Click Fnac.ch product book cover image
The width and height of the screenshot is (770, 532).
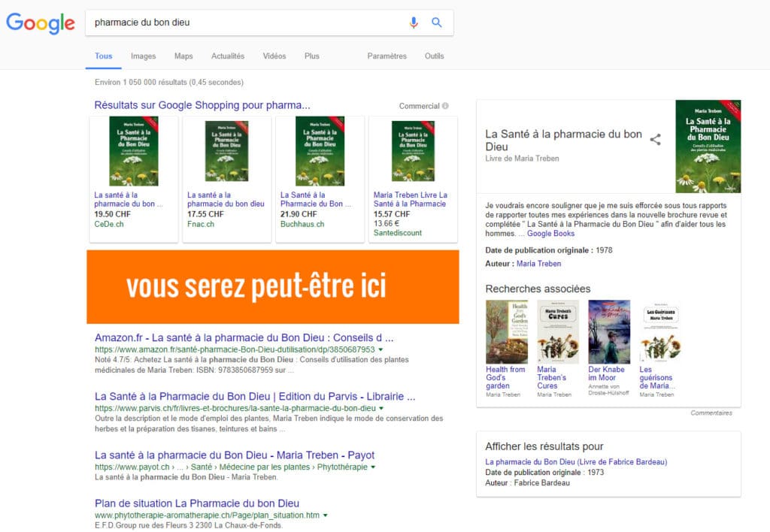click(x=226, y=151)
